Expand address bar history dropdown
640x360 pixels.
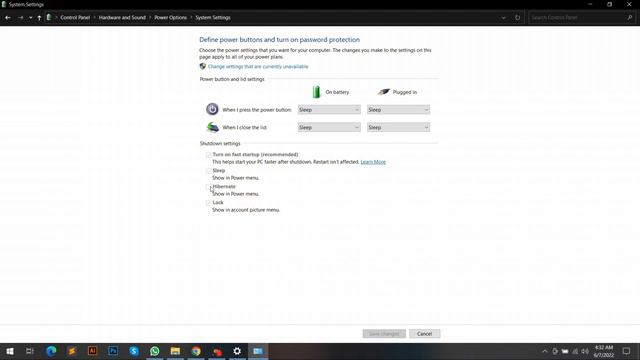tap(503, 18)
